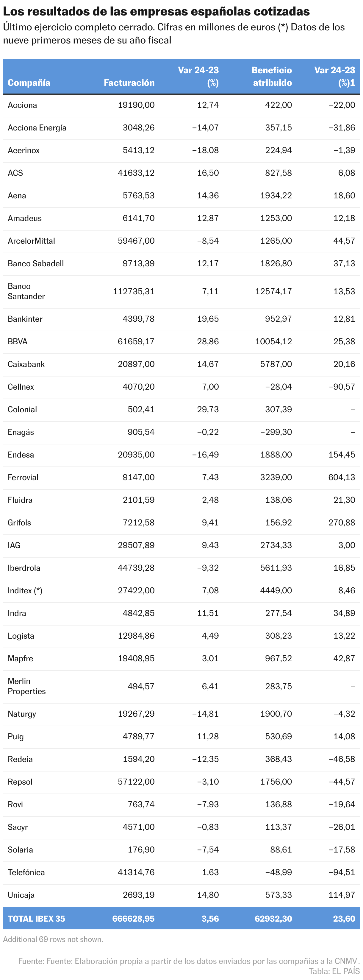Viewport: 363px width, 980px height.
Task: Click the Telefónica company name
Action: [26, 872]
